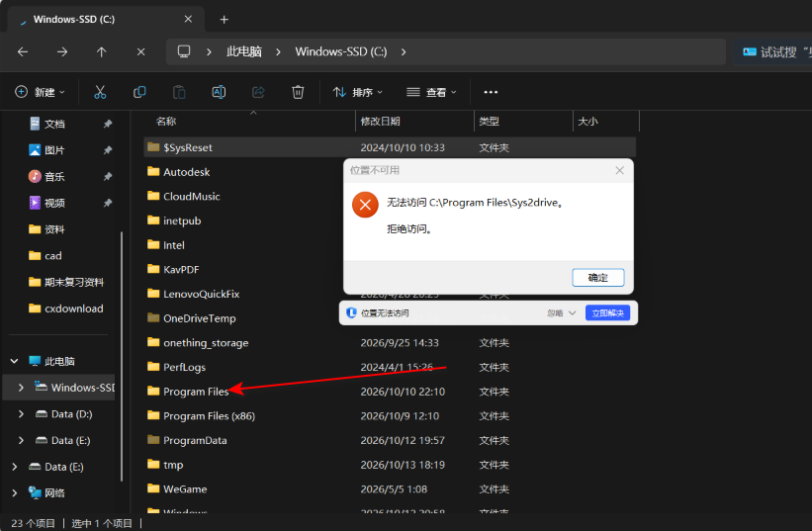Open 视频 in quick access sidebar
Screen dimensions: 812x531
(x=54, y=203)
